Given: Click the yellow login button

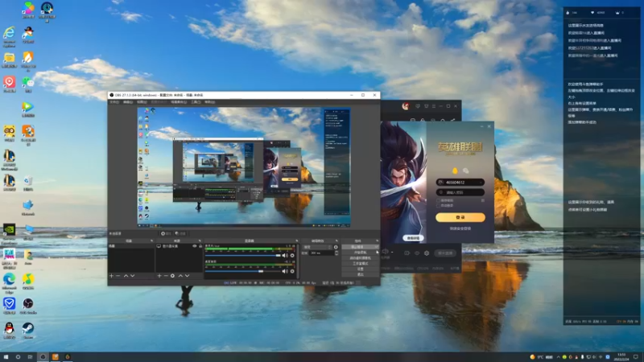Looking at the screenshot, I should coord(460,217).
